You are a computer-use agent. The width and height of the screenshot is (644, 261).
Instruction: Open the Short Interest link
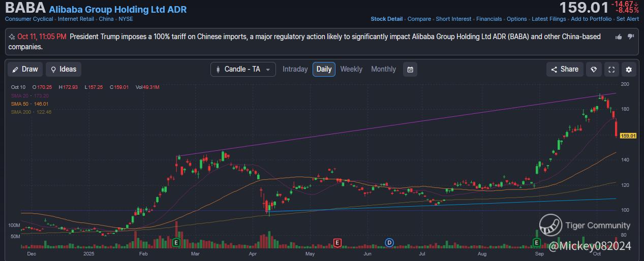point(453,19)
